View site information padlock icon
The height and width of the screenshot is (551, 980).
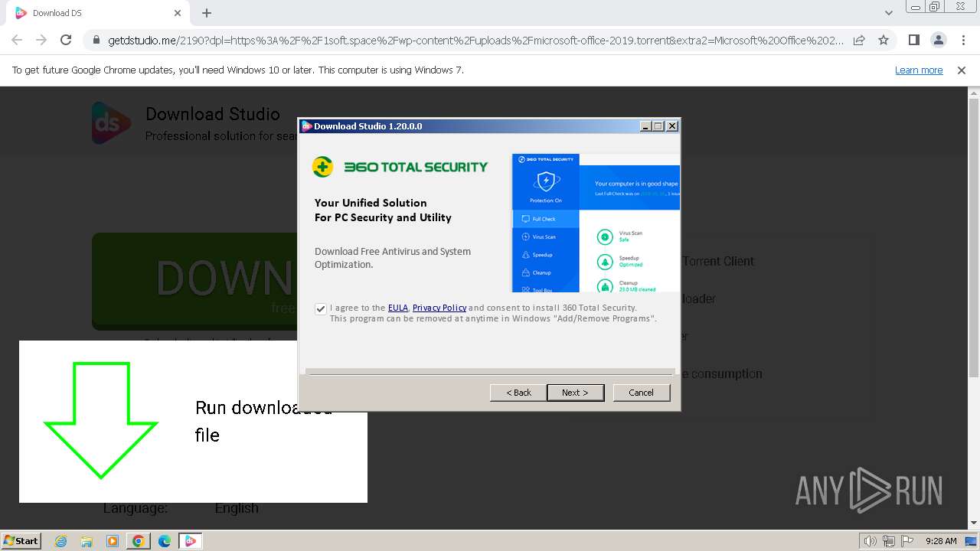pos(96,40)
